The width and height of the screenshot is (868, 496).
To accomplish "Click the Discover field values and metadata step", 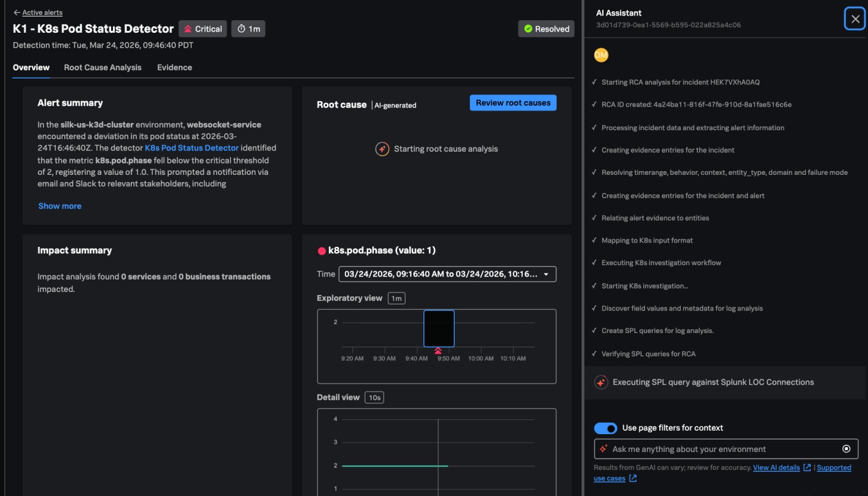I will tap(682, 309).
